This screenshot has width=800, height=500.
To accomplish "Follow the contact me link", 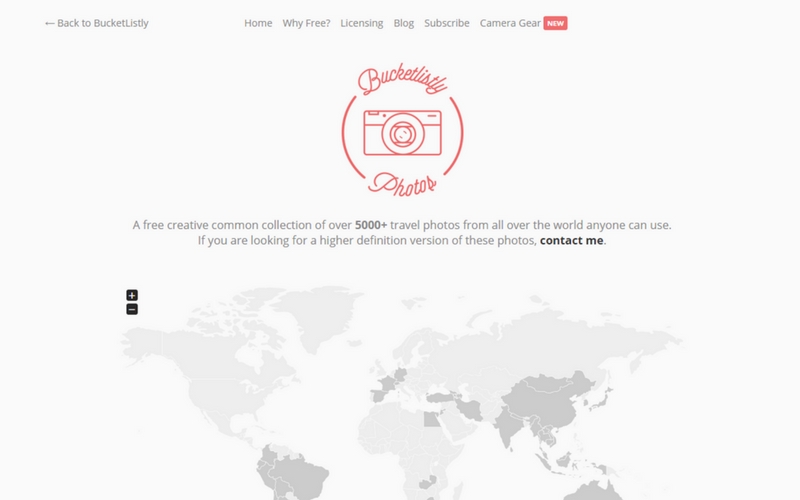I will tap(571, 240).
